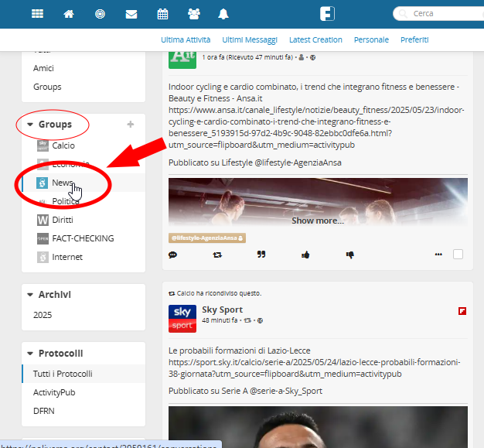484x448 pixels.
Task: Open the FACT-CHECKING group
Action: click(83, 238)
